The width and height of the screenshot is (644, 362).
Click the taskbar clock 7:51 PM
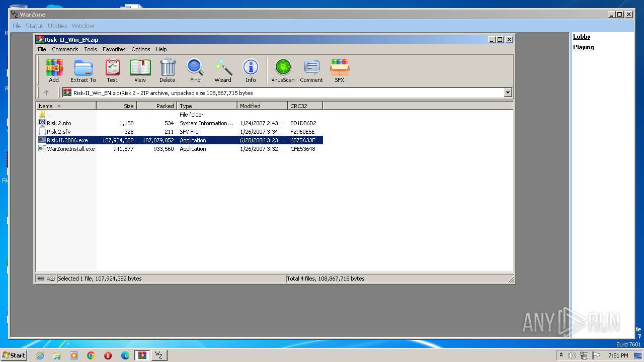tap(618, 355)
